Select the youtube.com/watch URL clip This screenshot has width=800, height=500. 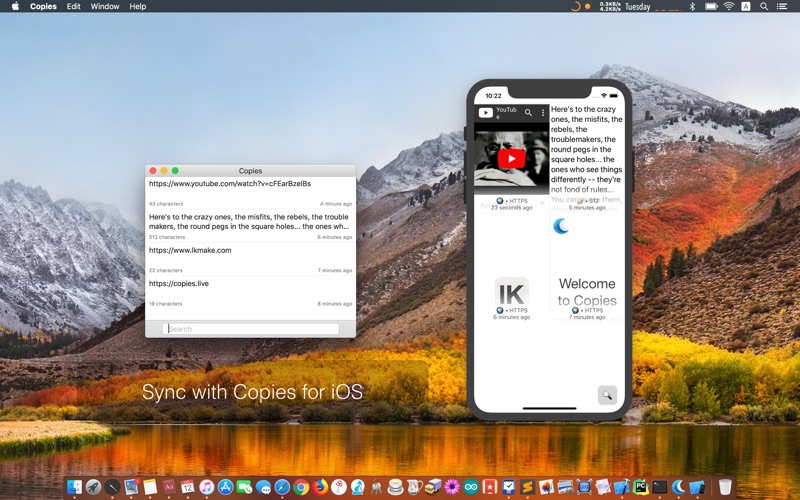(251, 193)
